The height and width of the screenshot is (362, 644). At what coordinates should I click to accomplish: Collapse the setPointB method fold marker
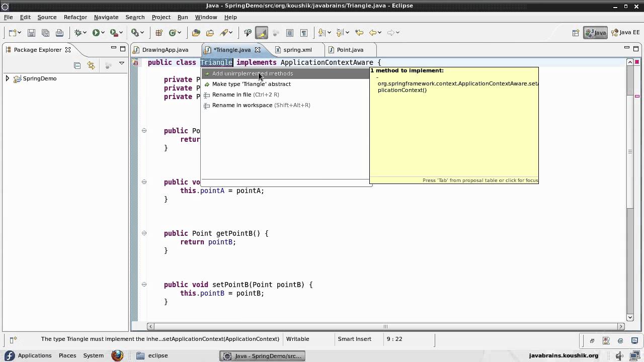pos(144,285)
